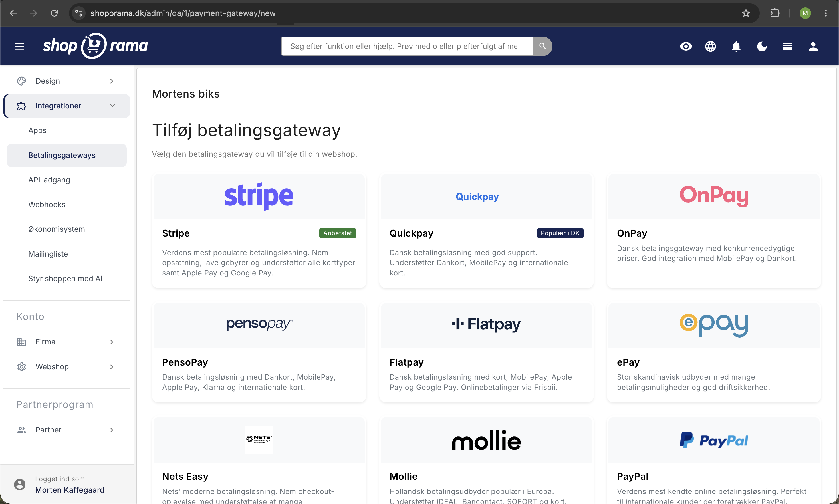
Task: Open Økonomisystem in the sidebar
Action: [57, 229]
